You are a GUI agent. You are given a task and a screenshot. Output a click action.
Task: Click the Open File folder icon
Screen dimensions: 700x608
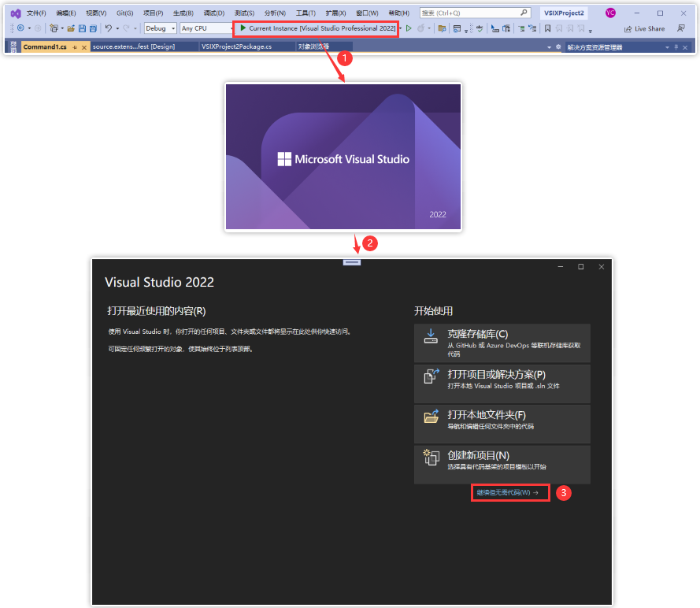71,28
